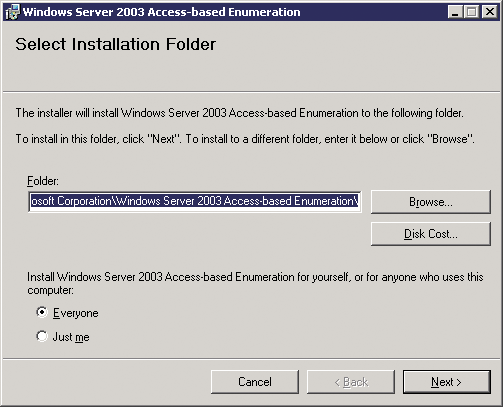Close the installer with the X button

click(x=490, y=12)
